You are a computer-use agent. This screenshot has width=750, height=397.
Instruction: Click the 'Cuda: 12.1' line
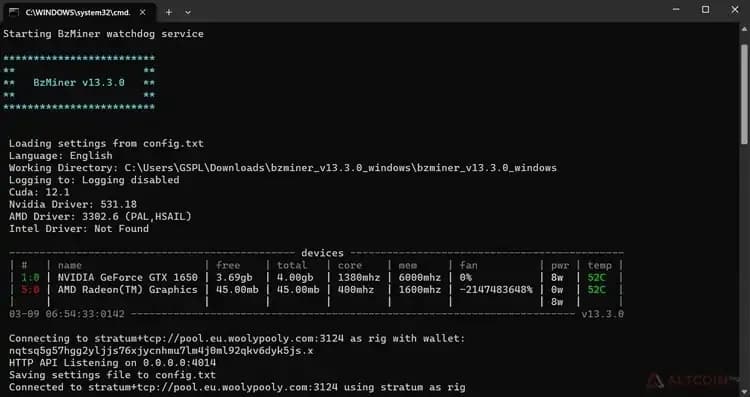[39, 192]
